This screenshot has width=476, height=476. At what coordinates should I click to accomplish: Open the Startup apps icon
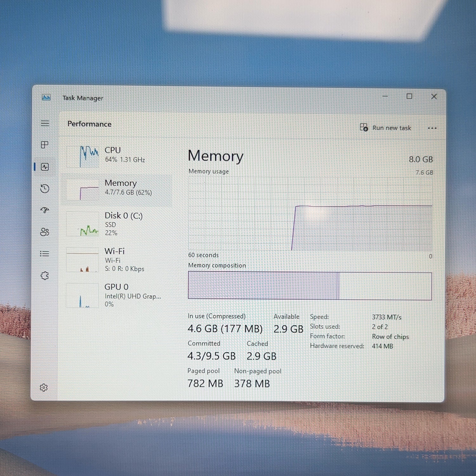coord(45,210)
